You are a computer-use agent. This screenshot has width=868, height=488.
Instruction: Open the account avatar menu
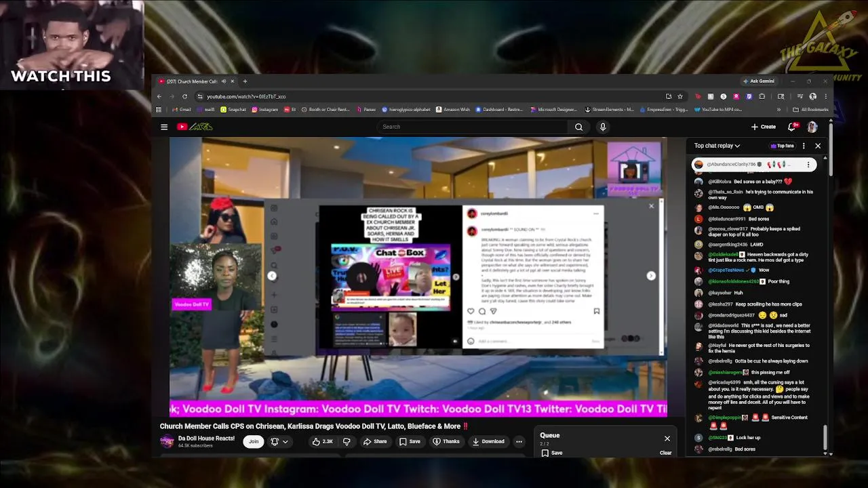click(812, 127)
